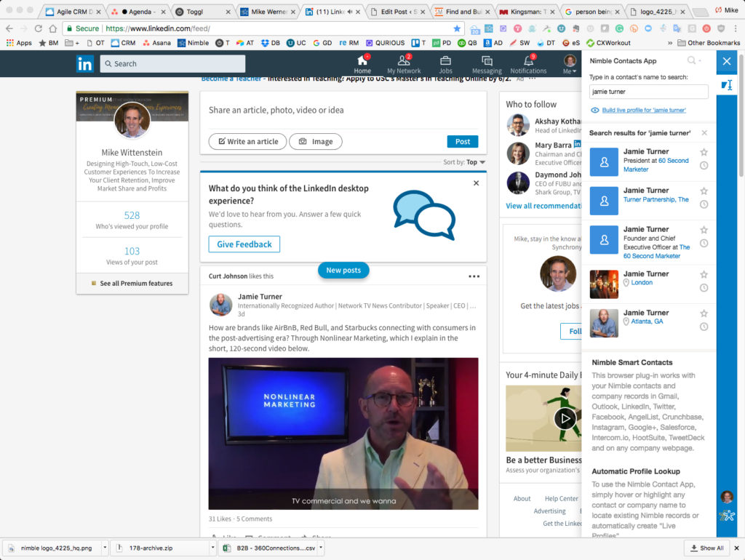Click the Give Feedback button
745x560 pixels.
[244, 244]
